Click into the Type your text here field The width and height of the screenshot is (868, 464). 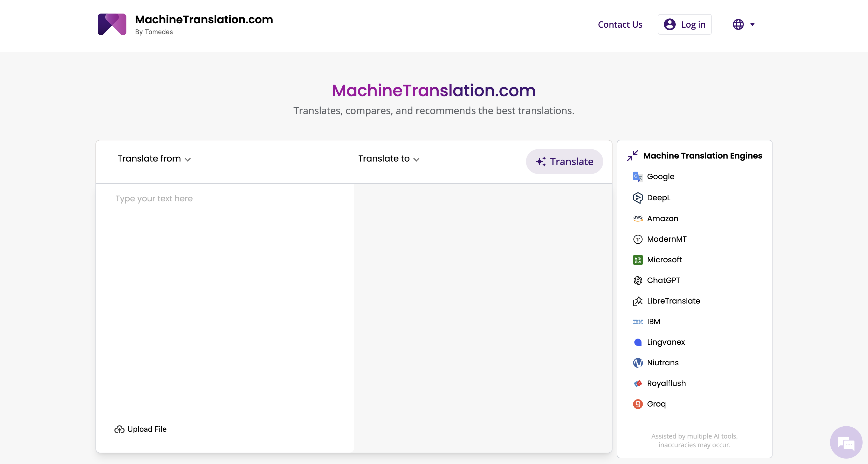click(x=225, y=299)
